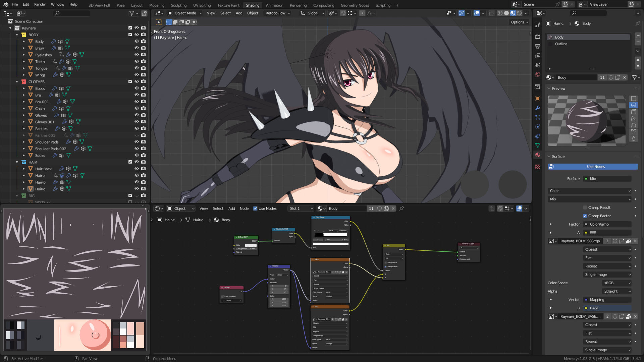Open the Texture properties tab

point(538,167)
